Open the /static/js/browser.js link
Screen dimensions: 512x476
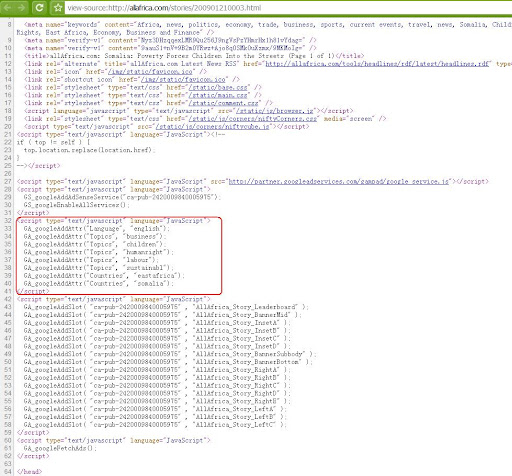point(275,111)
